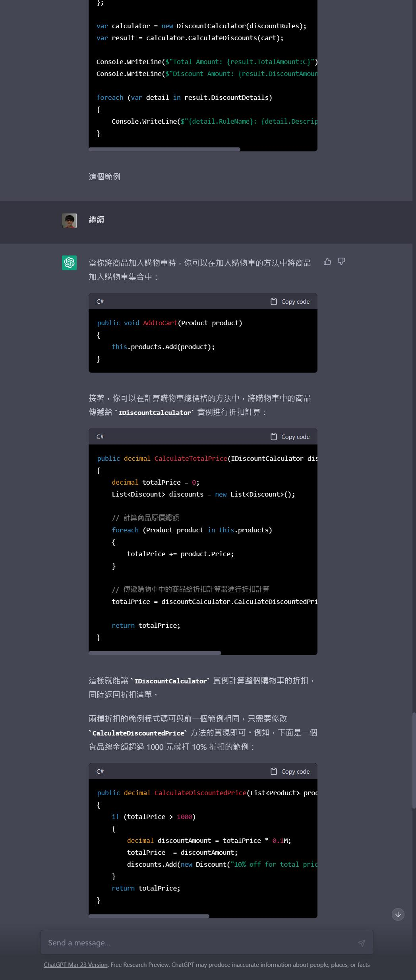Click the user message text 繼續

tap(97, 220)
